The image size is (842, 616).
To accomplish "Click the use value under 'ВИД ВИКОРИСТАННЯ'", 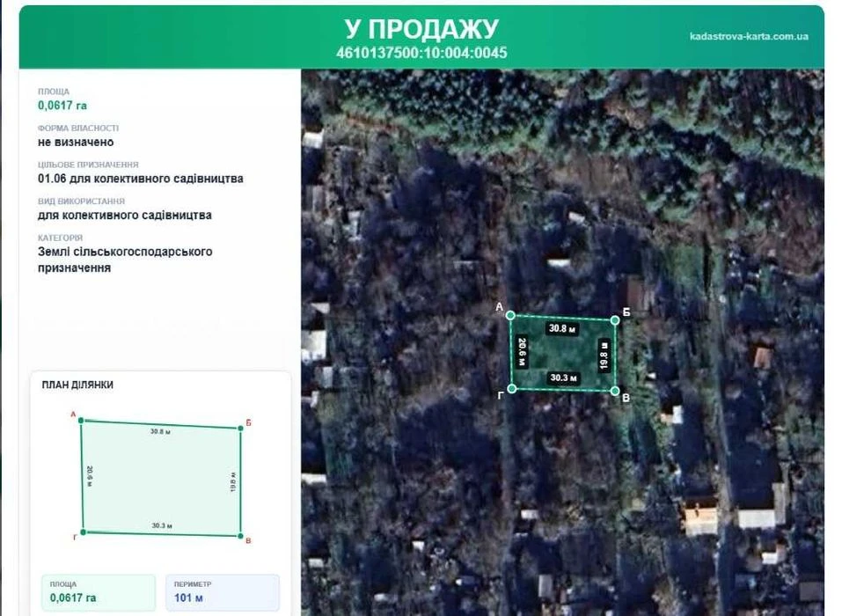I will 125,216.
